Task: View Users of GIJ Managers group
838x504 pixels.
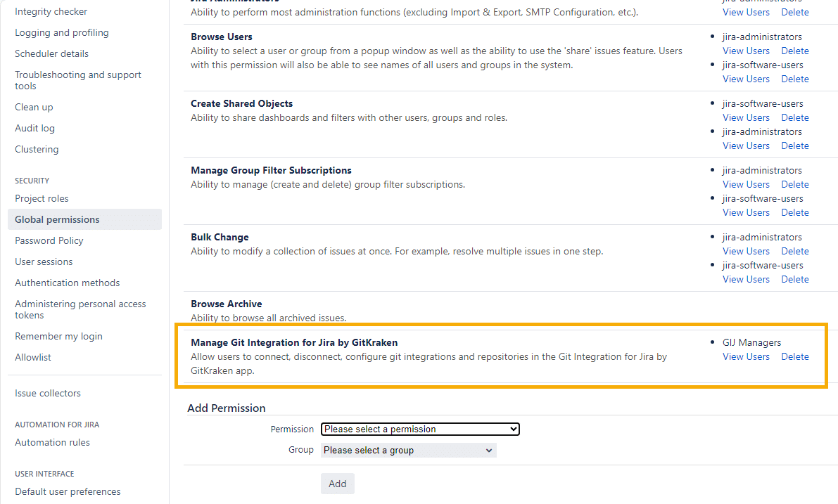Action: click(x=746, y=356)
